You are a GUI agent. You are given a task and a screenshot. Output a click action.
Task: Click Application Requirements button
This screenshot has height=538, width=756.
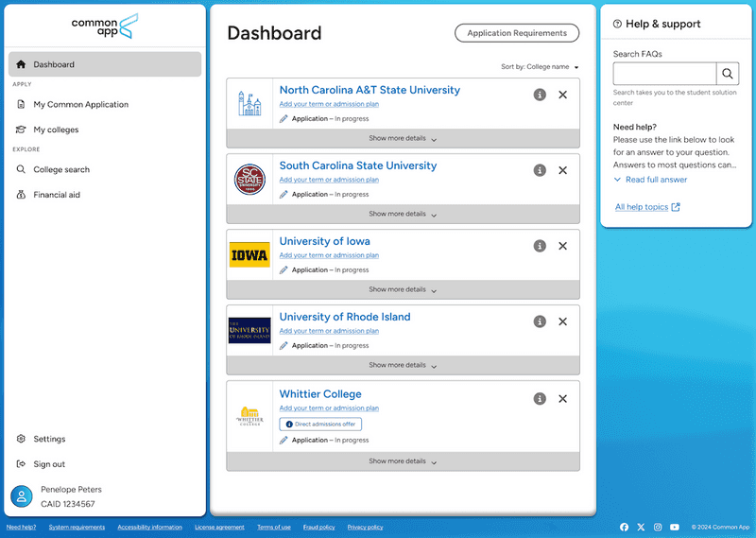click(x=517, y=33)
